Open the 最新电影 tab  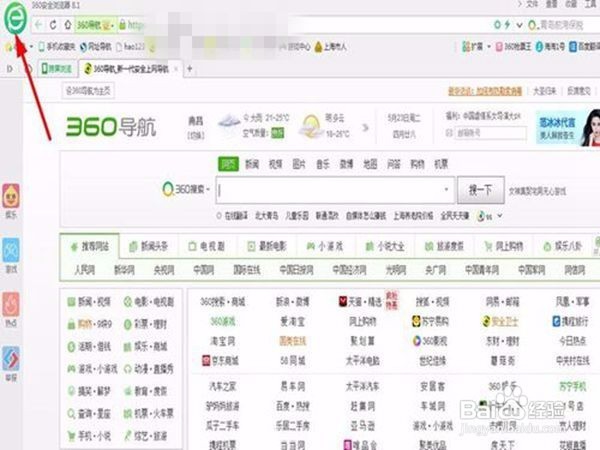[x=267, y=246]
